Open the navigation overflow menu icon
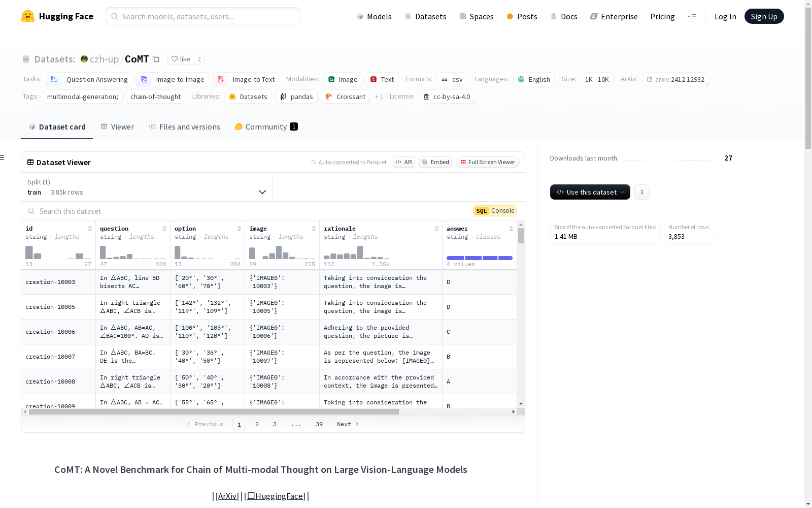This screenshot has width=812, height=508. 692,16
